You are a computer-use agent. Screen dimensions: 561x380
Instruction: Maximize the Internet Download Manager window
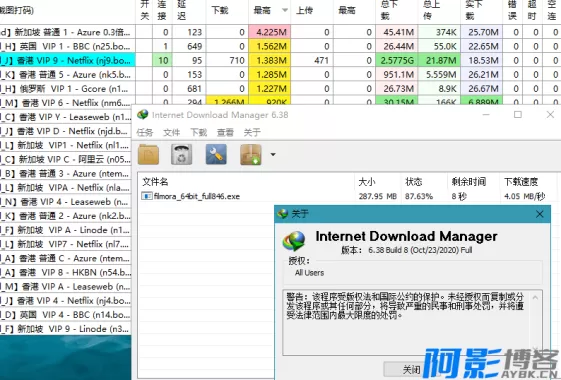click(517, 115)
